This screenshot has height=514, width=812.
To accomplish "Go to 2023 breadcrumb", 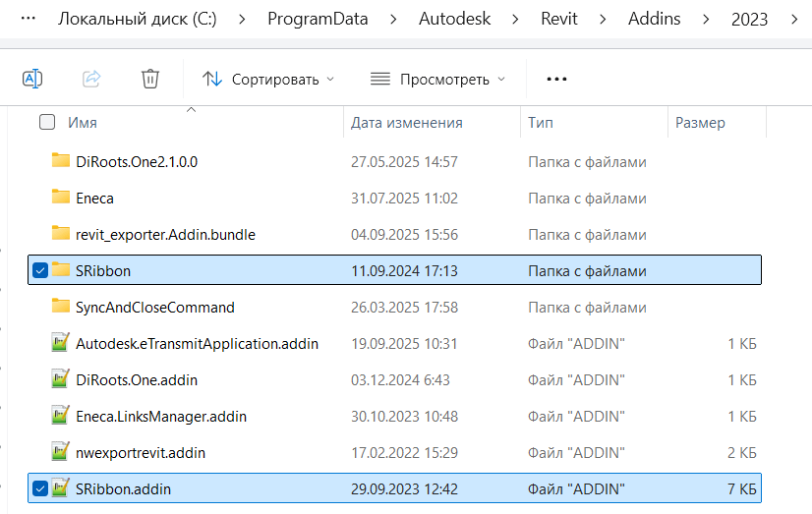I will click(x=749, y=19).
